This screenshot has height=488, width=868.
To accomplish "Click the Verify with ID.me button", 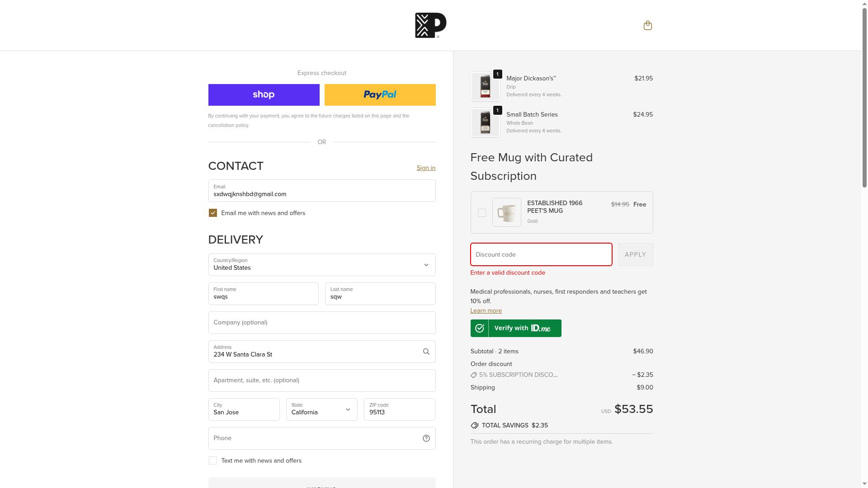I will tap(516, 328).
